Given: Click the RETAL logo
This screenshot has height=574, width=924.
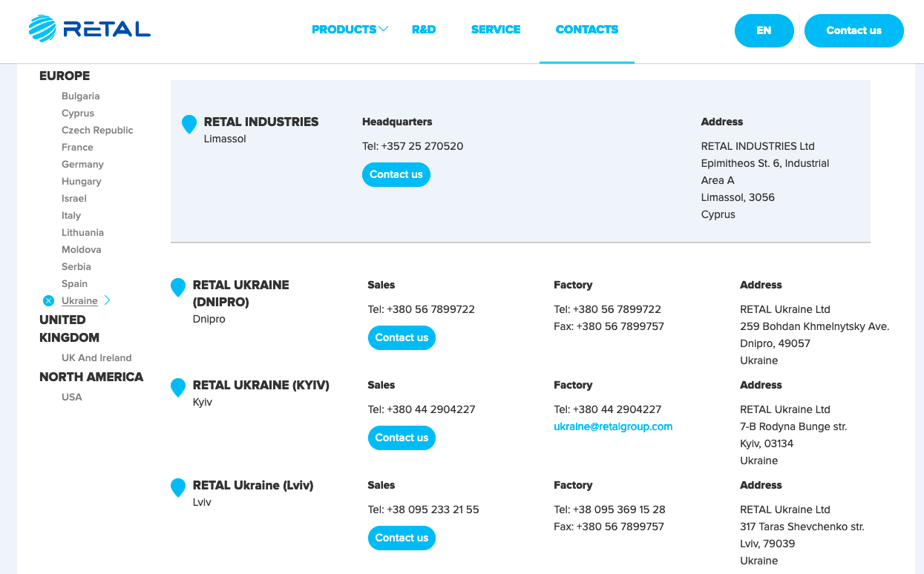Looking at the screenshot, I should click(x=90, y=29).
